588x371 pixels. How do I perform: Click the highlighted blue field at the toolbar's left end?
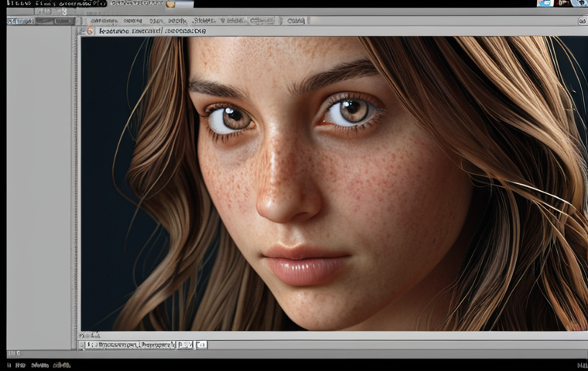pyautogui.click(x=21, y=21)
